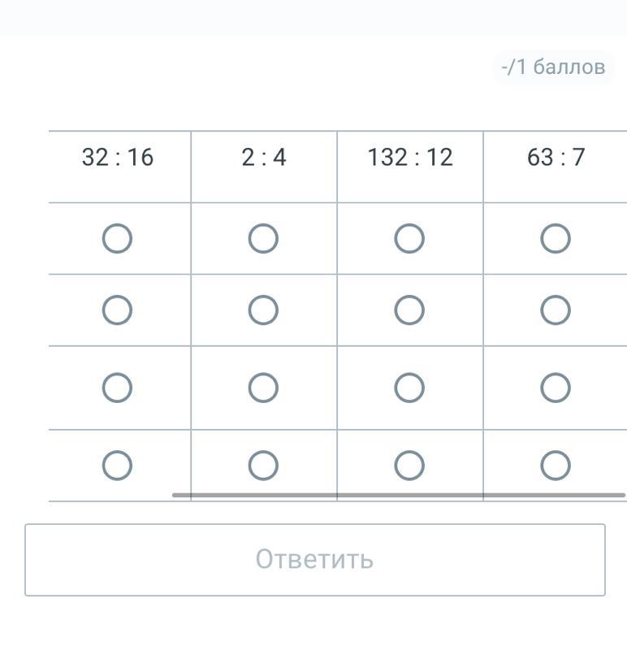627x672 pixels.
Task: Select first-row radio under 132 : 12
Action: point(409,239)
